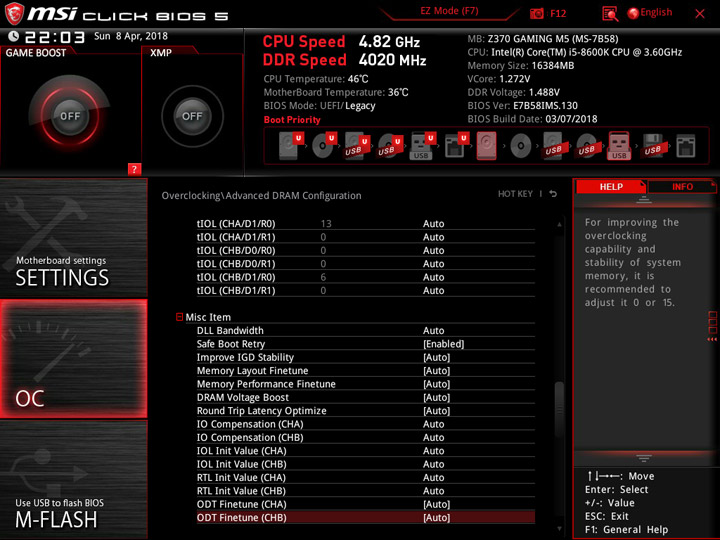Image resolution: width=720 pixels, height=540 pixels.
Task: Click the Overclocking\Advanced DRAM Configuration breadcrumb
Action: [261, 196]
